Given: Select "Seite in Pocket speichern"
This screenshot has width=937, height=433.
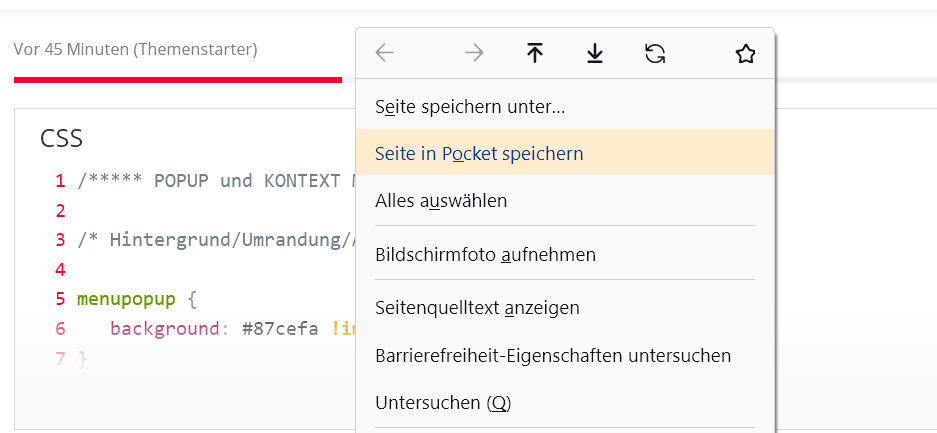Looking at the screenshot, I should click(x=479, y=153).
